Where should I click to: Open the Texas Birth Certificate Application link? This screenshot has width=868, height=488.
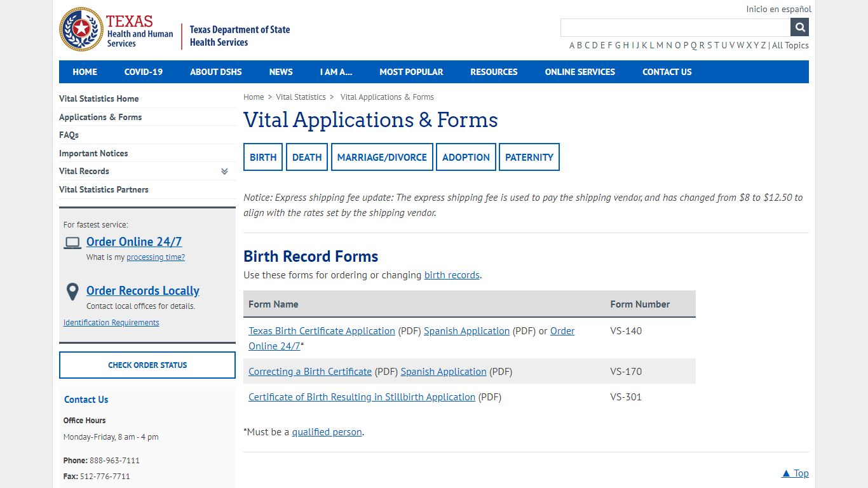tap(322, 330)
